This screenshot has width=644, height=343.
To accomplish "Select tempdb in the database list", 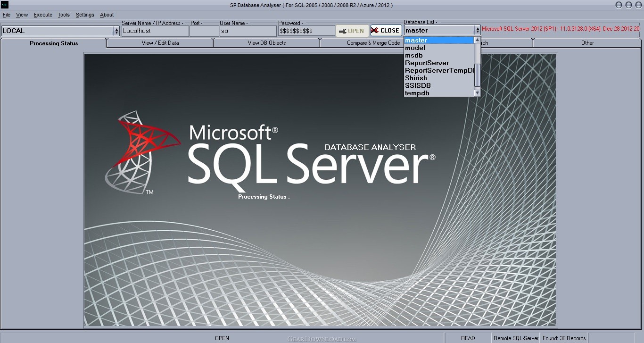I will click(x=439, y=93).
